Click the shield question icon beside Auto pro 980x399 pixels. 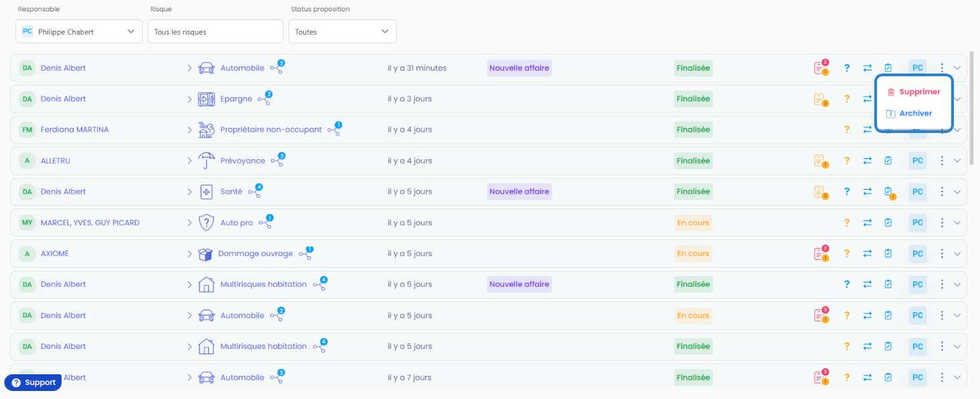tap(207, 223)
